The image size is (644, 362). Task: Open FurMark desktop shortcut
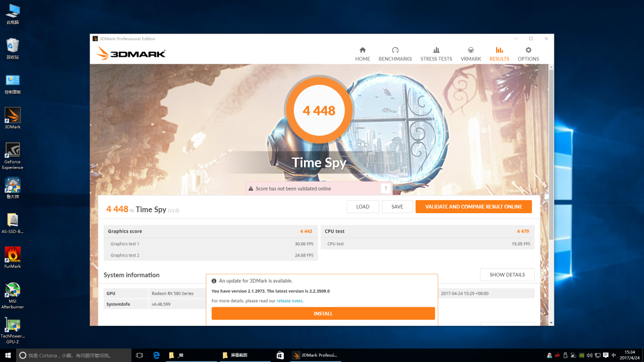[13, 258]
